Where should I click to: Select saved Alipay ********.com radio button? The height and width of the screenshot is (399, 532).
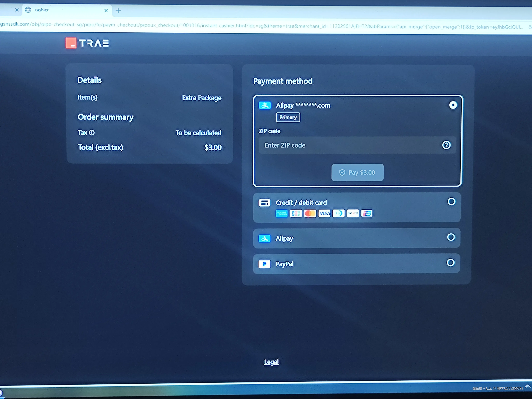click(x=453, y=105)
